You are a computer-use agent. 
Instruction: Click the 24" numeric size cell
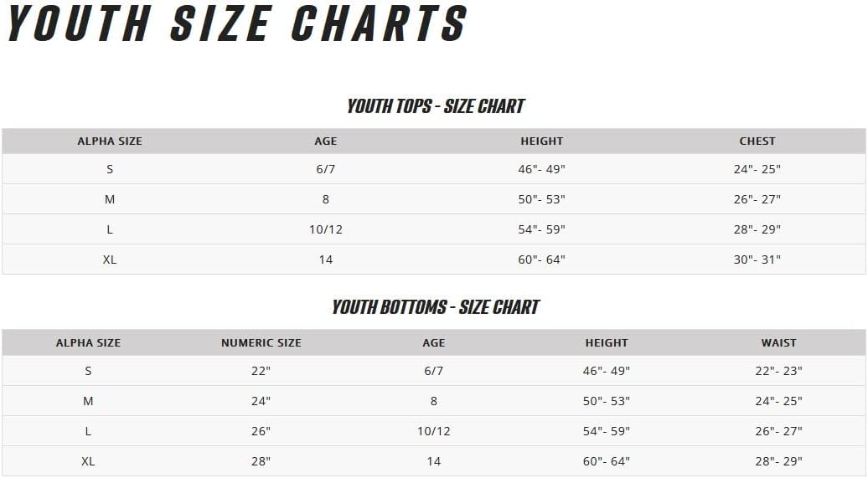tap(261, 401)
